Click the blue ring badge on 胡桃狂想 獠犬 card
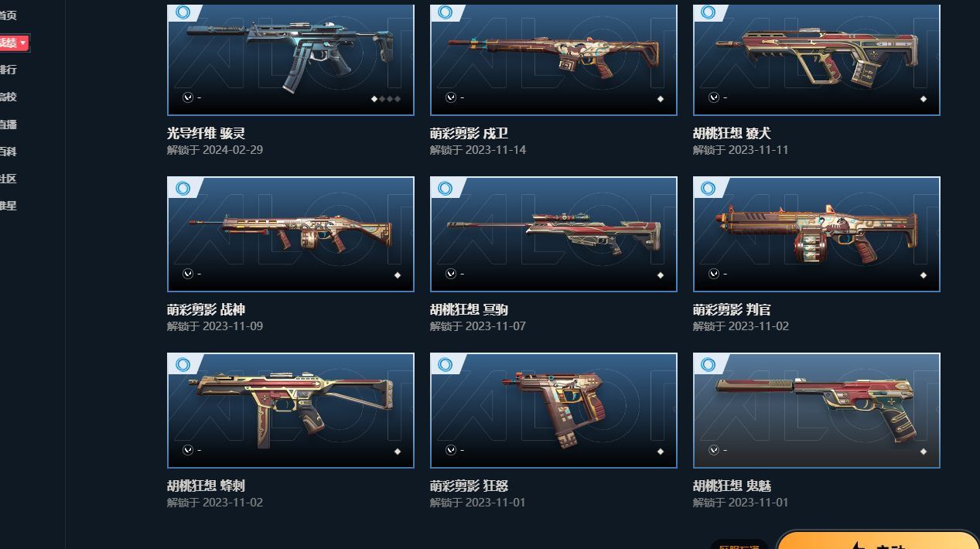Image resolution: width=980 pixels, height=549 pixels. tap(709, 12)
